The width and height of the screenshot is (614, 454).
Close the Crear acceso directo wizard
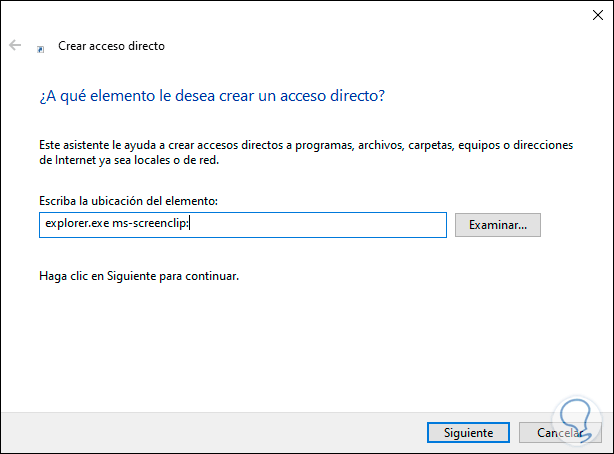(590, 15)
